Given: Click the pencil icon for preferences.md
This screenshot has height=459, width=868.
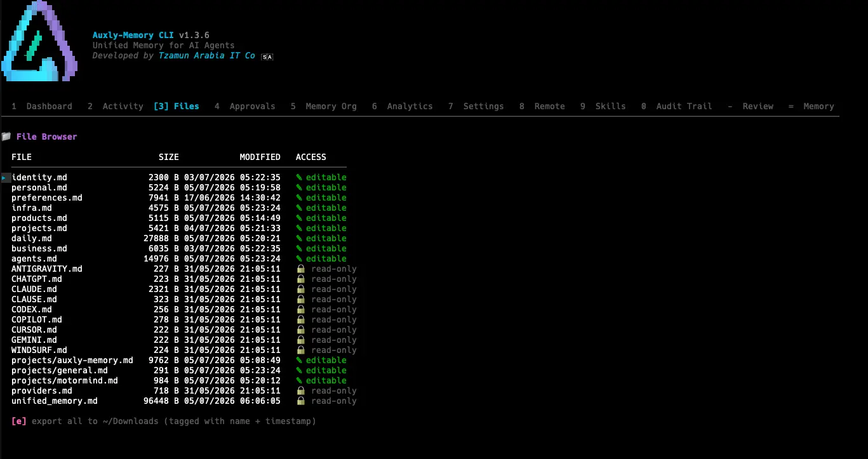Looking at the screenshot, I should (x=300, y=197).
